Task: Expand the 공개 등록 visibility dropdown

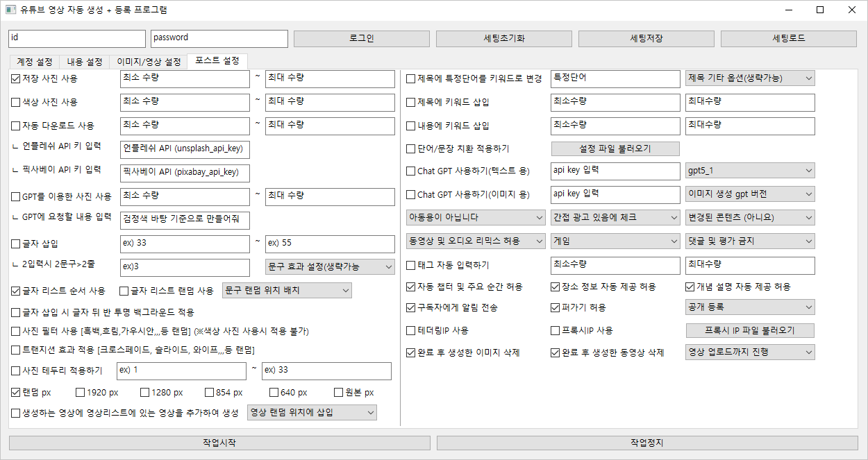Action: (749, 307)
